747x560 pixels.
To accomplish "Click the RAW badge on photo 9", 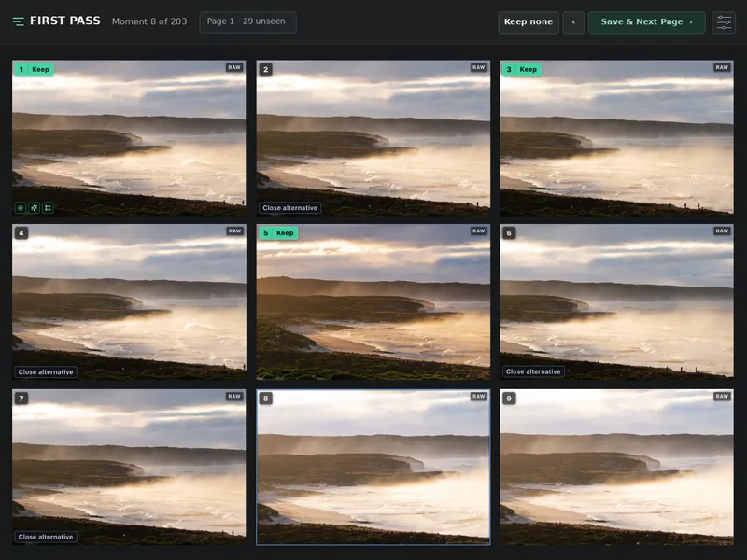I will coord(722,396).
